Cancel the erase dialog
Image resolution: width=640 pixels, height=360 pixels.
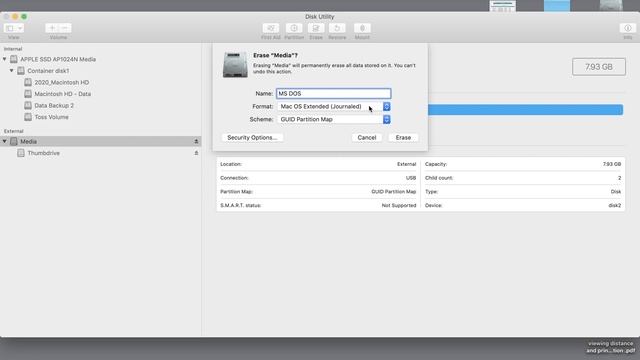coord(367,138)
